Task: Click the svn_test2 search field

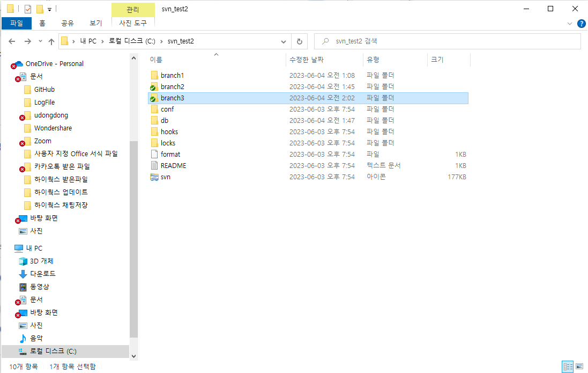Action: pyautogui.click(x=448, y=41)
